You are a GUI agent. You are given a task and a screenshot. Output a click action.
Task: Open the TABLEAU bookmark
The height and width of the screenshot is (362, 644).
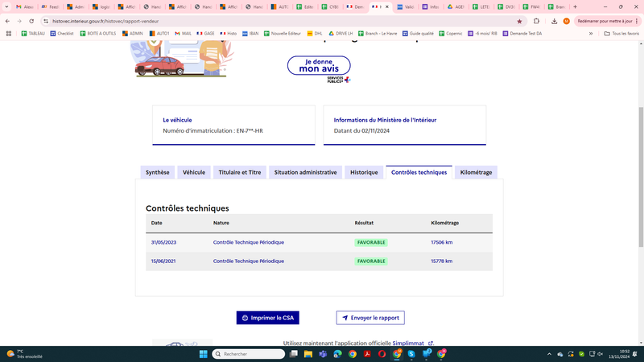(33, 34)
